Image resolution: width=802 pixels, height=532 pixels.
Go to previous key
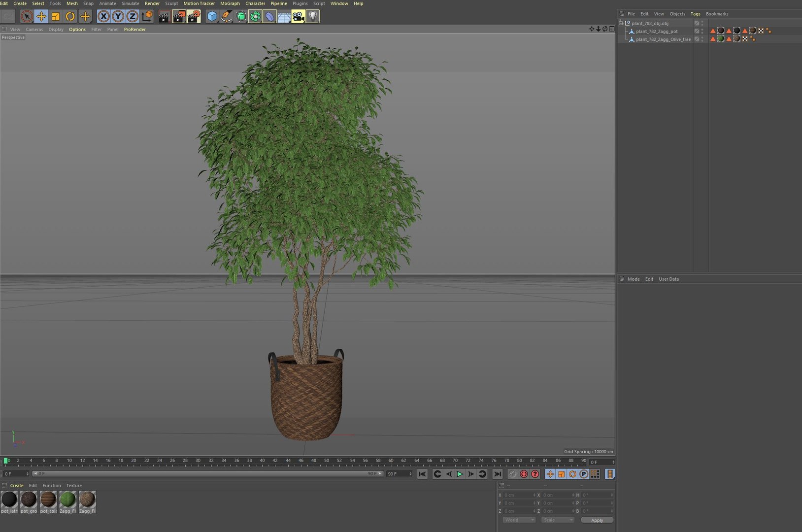pyautogui.click(x=437, y=474)
